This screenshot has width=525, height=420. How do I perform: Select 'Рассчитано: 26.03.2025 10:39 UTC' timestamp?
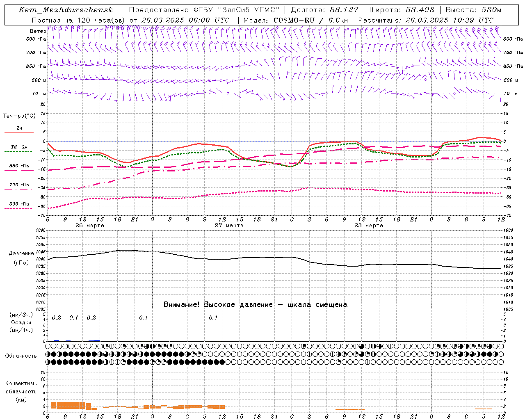(426, 20)
